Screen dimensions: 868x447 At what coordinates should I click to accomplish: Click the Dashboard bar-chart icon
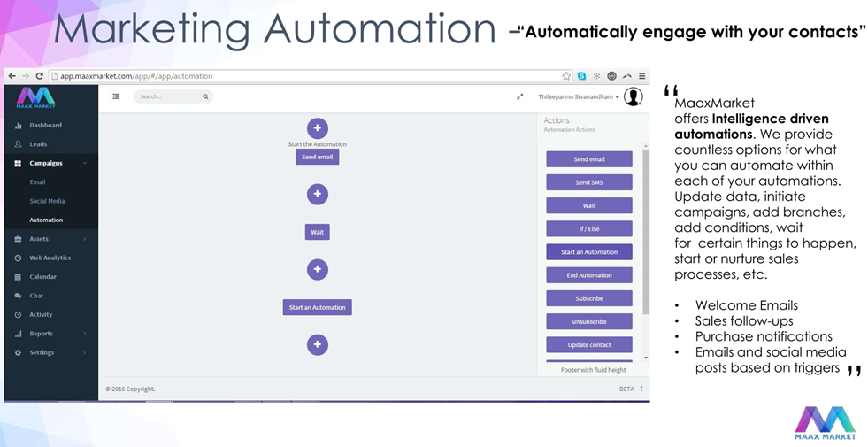(x=18, y=125)
